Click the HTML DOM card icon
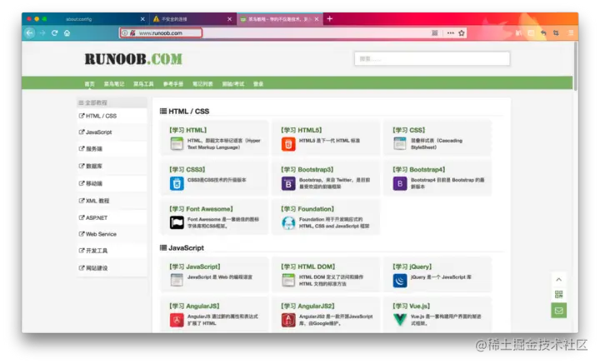This screenshot has width=600, height=364. [x=288, y=280]
